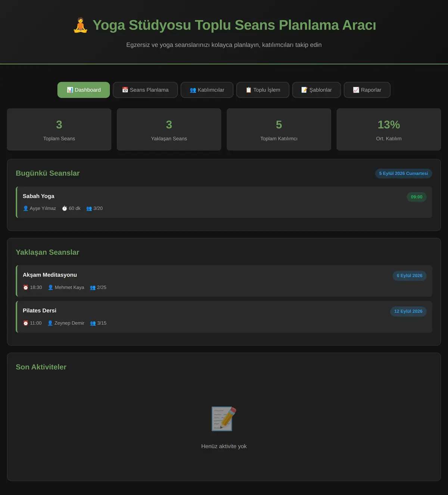
Task: Open the Katılımcılar tab
Action: click(207, 90)
